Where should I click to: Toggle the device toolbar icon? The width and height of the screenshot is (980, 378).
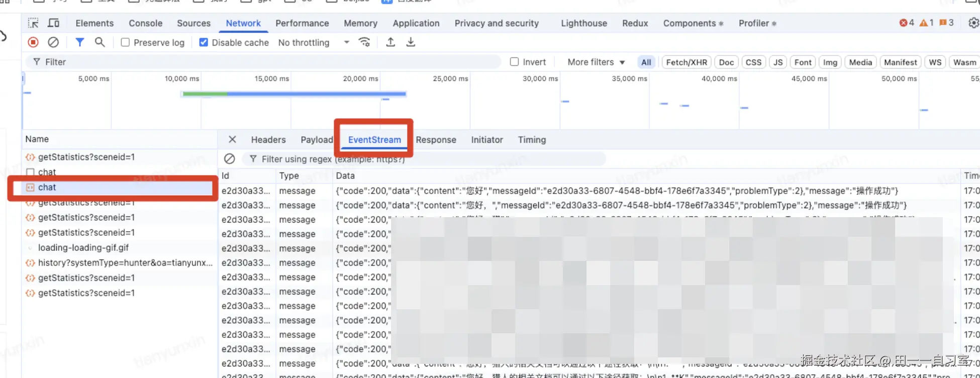(53, 23)
